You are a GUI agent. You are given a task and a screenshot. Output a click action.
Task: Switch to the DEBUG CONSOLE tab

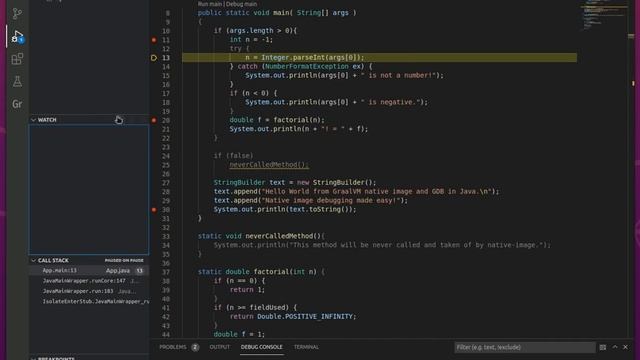(x=262, y=347)
